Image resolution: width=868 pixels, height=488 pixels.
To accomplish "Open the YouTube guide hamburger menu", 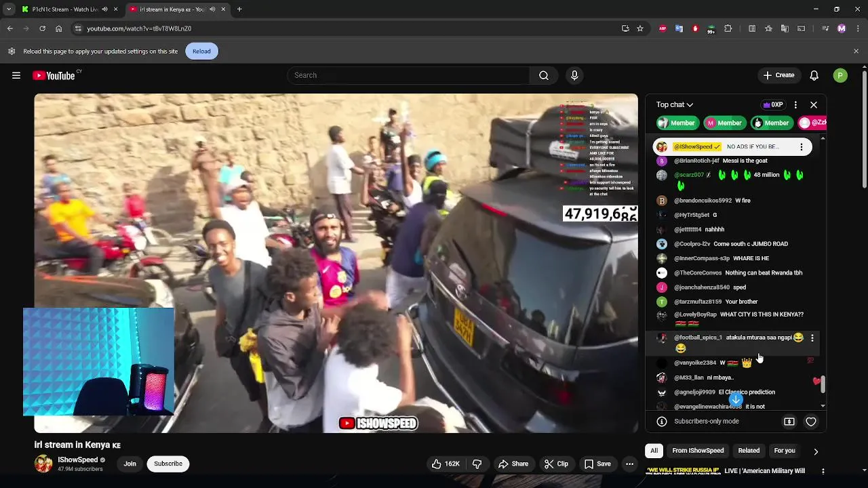I will pyautogui.click(x=16, y=75).
